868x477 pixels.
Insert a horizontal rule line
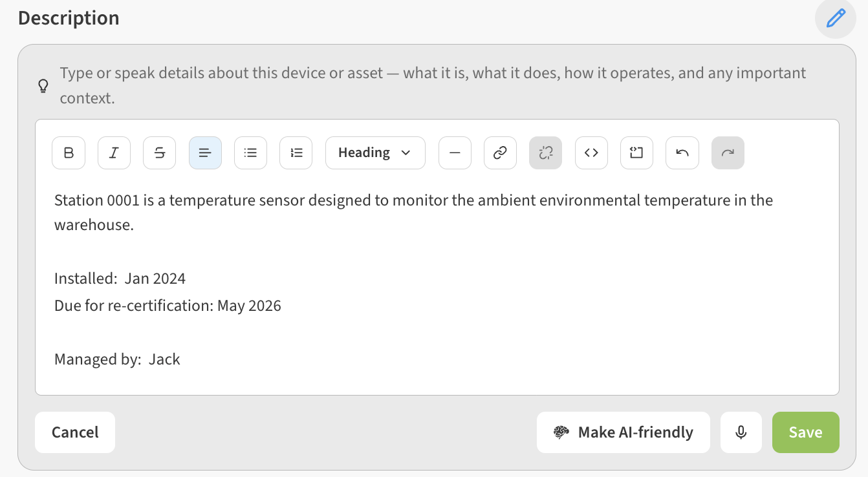455,153
